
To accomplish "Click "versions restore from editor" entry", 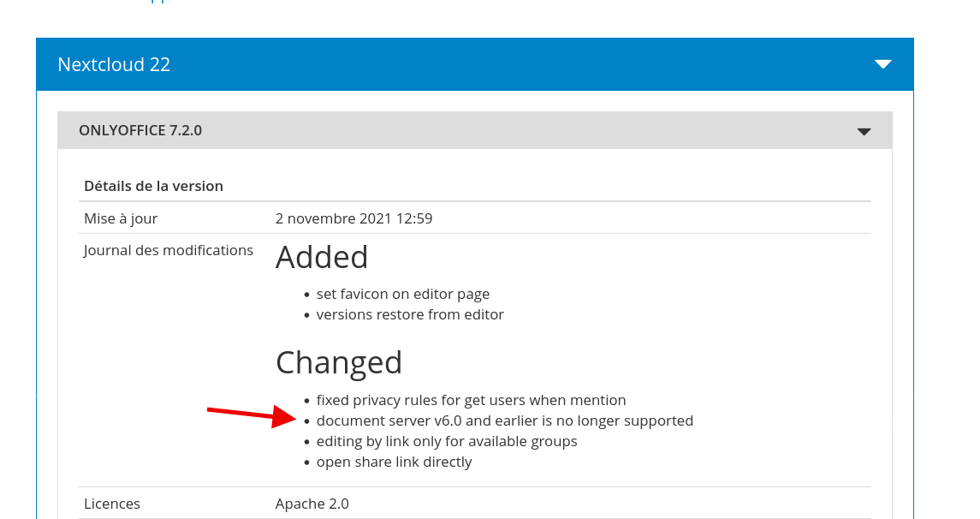I will coord(410,314).
